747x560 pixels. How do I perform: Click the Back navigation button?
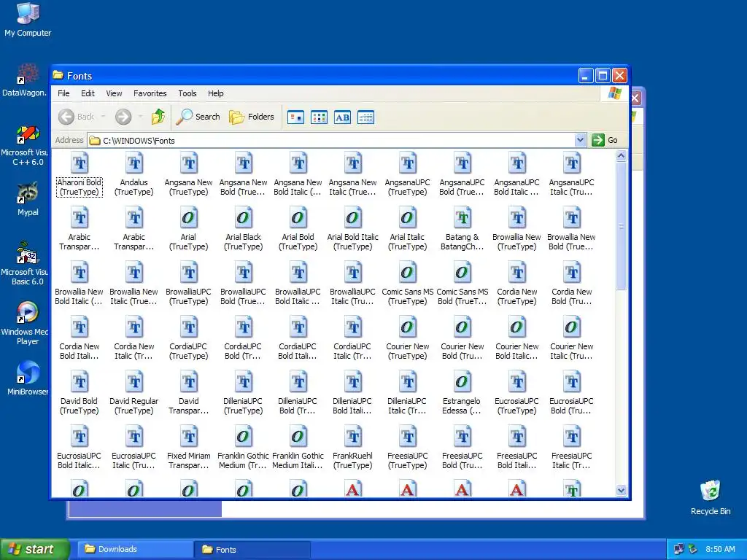point(76,117)
